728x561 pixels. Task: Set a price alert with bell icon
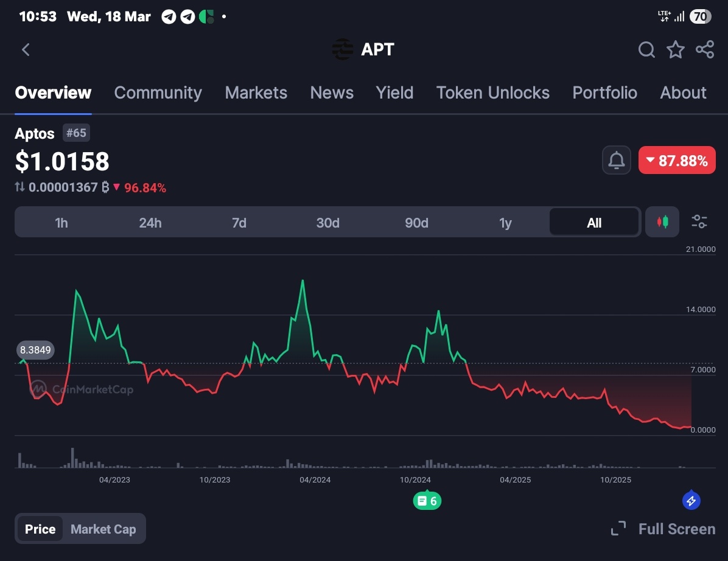[616, 160]
